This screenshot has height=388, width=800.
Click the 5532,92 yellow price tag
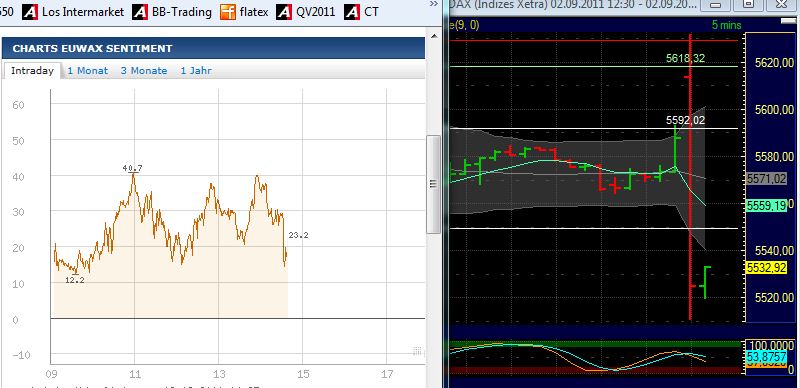point(767,268)
